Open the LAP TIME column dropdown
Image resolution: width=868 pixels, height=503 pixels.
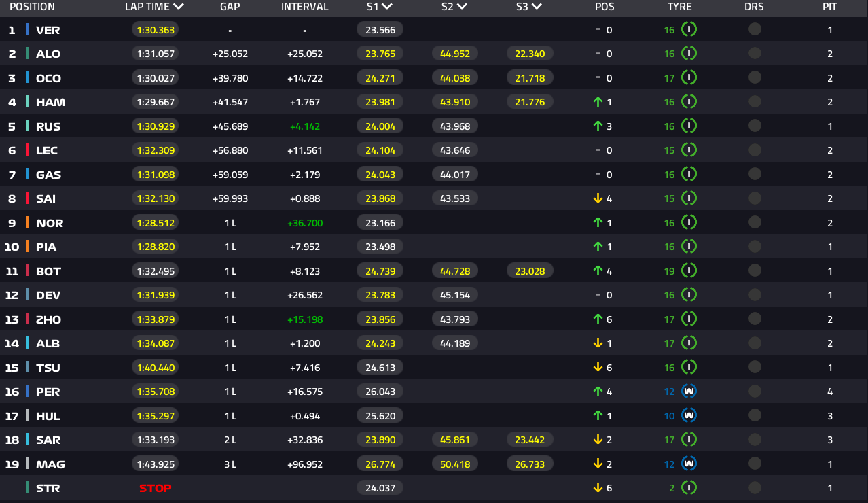tap(179, 7)
